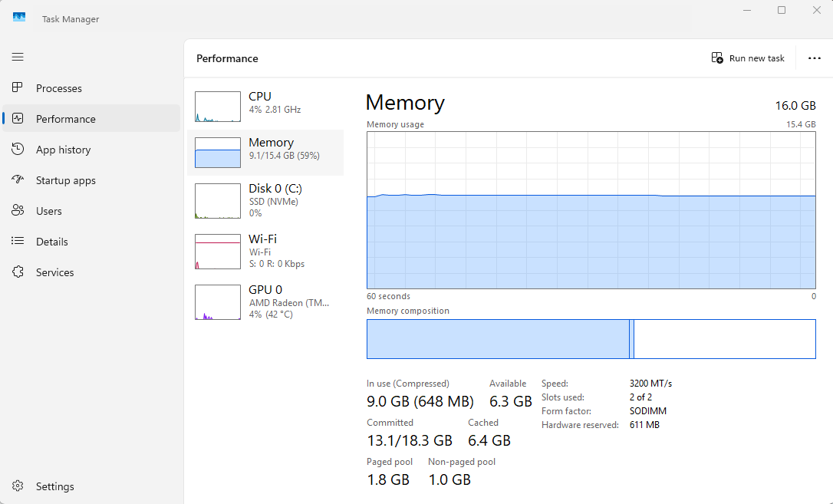Click the Settings gear icon
Image resolution: width=833 pixels, height=504 pixels.
tap(18, 486)
